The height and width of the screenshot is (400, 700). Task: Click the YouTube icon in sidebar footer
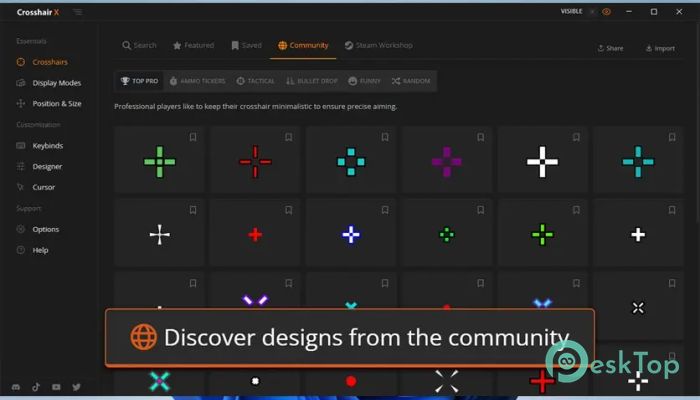[x=56, y=387]
